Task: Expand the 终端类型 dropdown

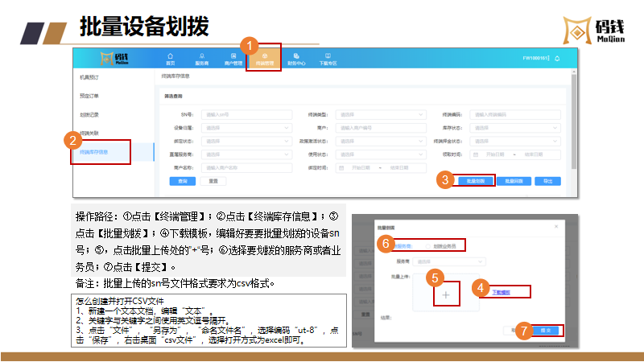Action: 379,114
